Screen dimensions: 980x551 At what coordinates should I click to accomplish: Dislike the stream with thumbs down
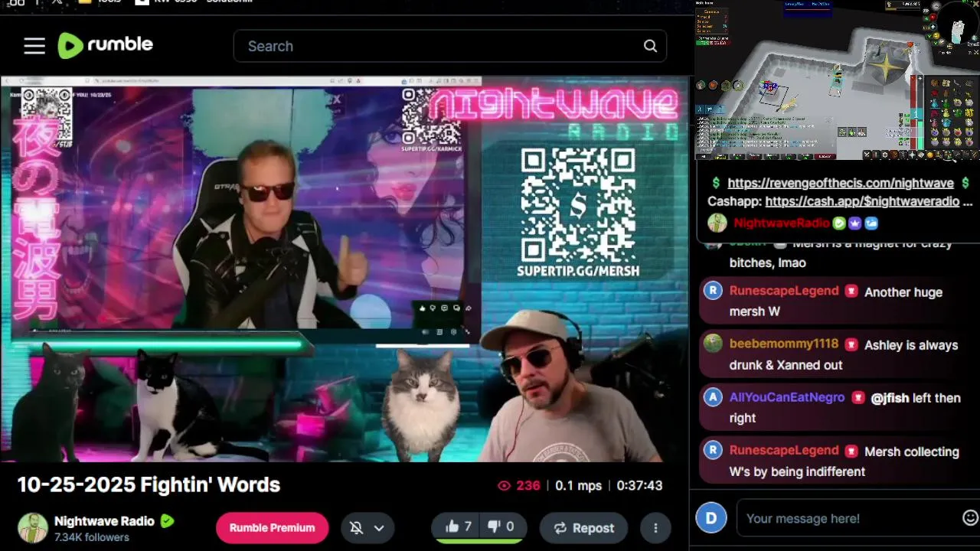[x=501, y=527]
